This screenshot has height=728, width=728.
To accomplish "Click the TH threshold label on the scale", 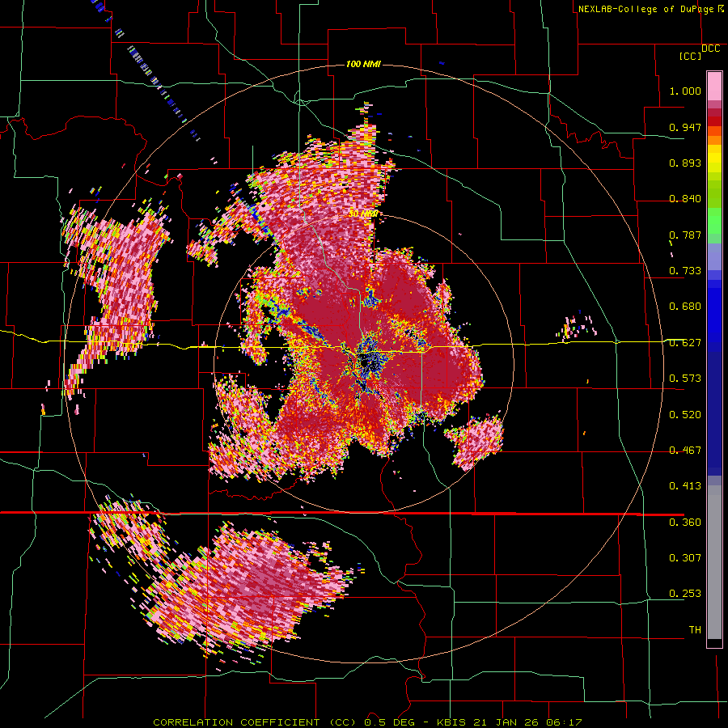I will coord(695,630).
